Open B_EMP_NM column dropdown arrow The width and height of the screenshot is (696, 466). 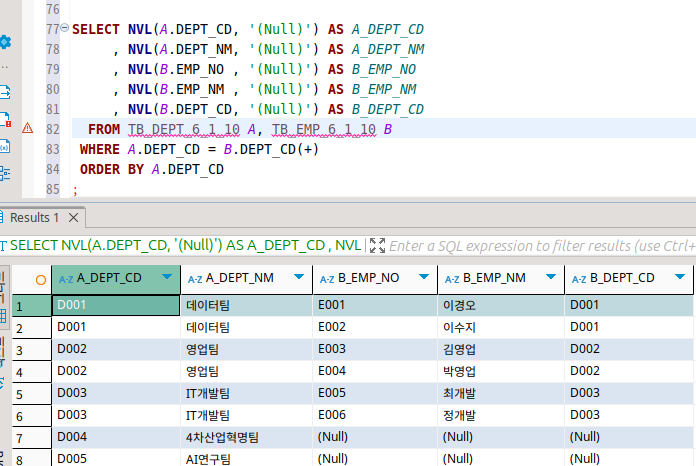[551, 277]
